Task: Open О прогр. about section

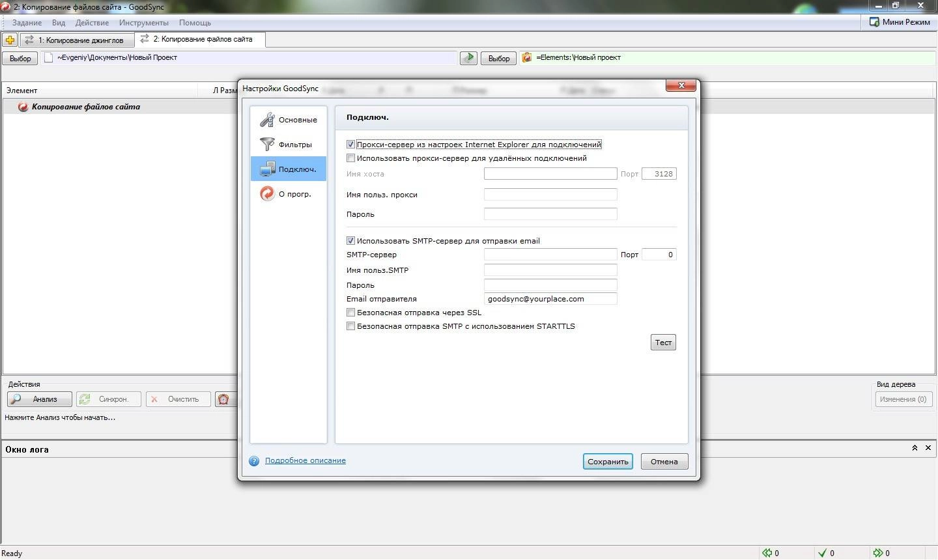Action: click(x=289, y=194)
